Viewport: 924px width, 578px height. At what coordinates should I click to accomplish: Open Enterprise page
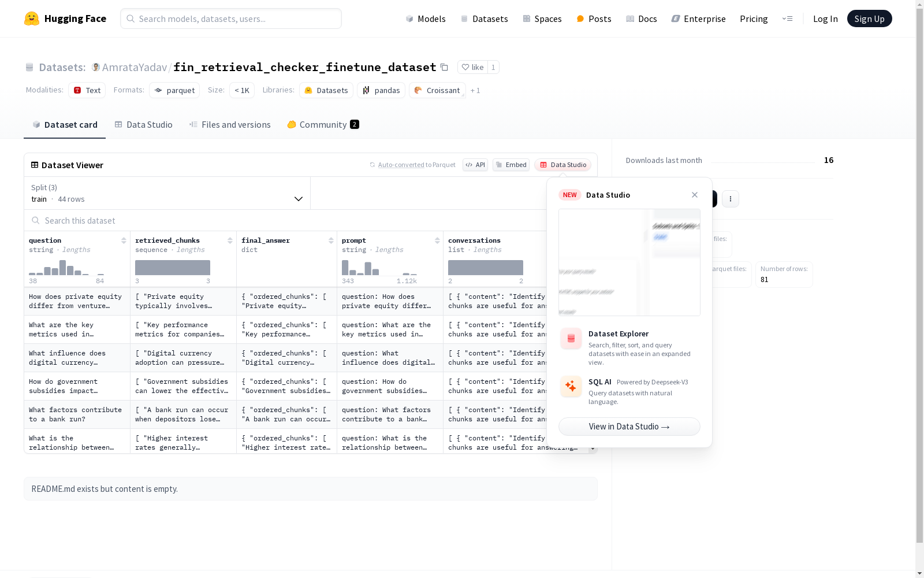[698, 18]
